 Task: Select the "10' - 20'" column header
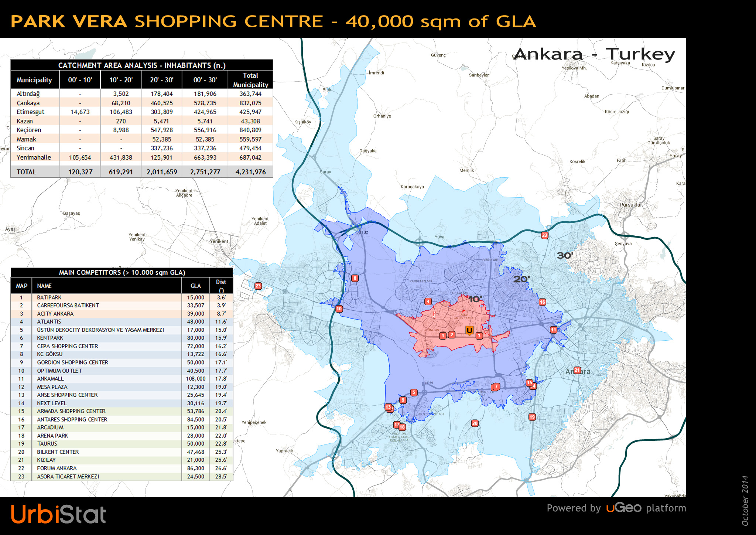121,80
